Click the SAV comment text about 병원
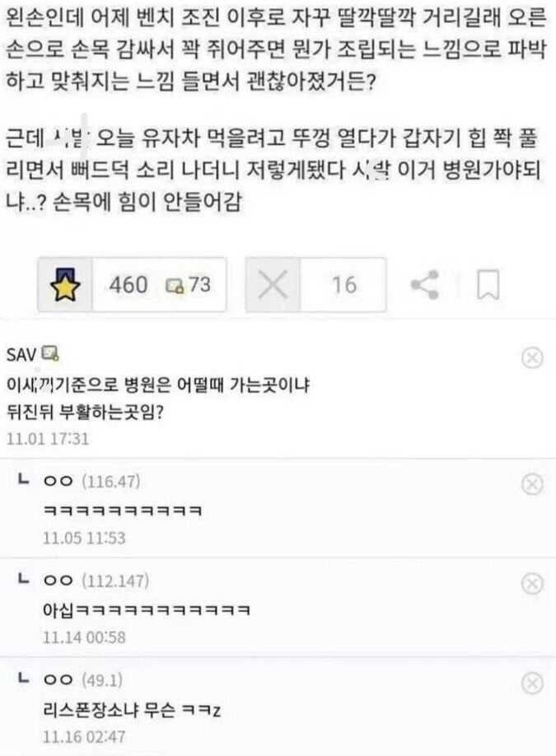 (x=157, y=399)
